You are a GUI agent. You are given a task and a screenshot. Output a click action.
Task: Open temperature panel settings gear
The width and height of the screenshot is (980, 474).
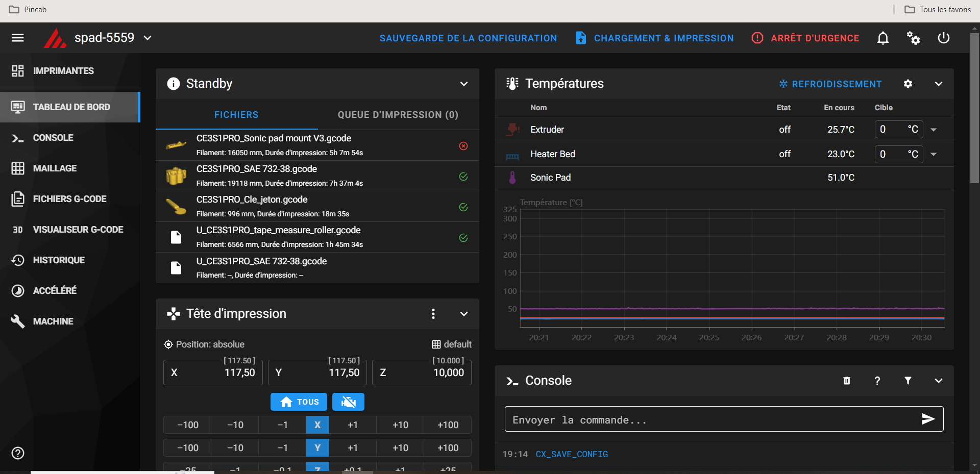click(x=908, y=84)
